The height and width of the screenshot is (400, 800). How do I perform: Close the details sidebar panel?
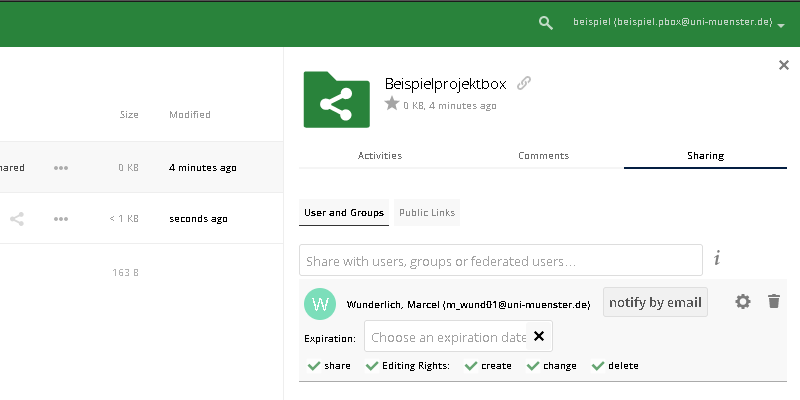tap(783, 65)
